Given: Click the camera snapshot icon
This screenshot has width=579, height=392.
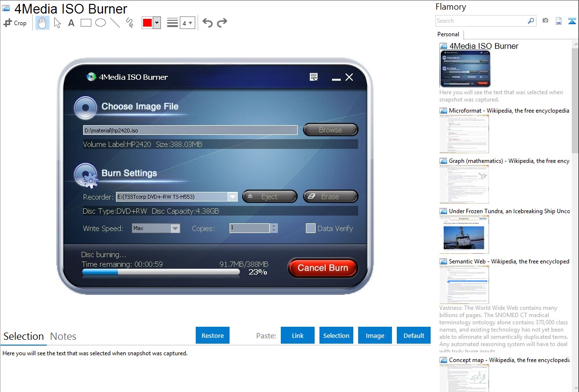Looking at the screenshot, I should point(545,21).
